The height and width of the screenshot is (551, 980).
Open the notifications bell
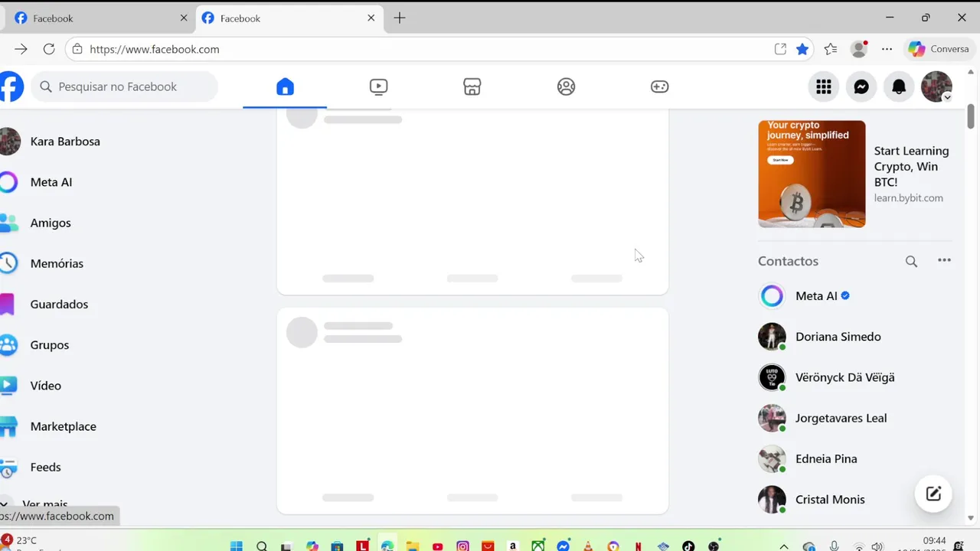pyautogui.click(x=899, y=86)
